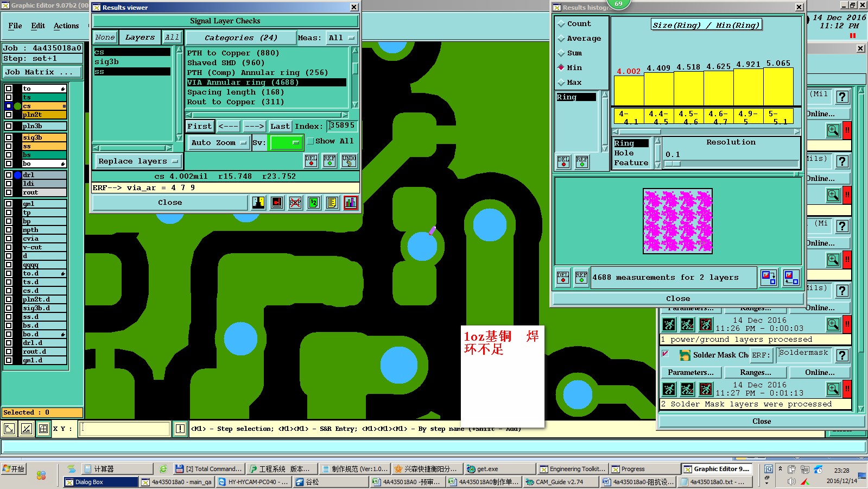Click REF icon left of measurements text in histogram
Screen dimensions: 868x489
click(x=581, y=277)
